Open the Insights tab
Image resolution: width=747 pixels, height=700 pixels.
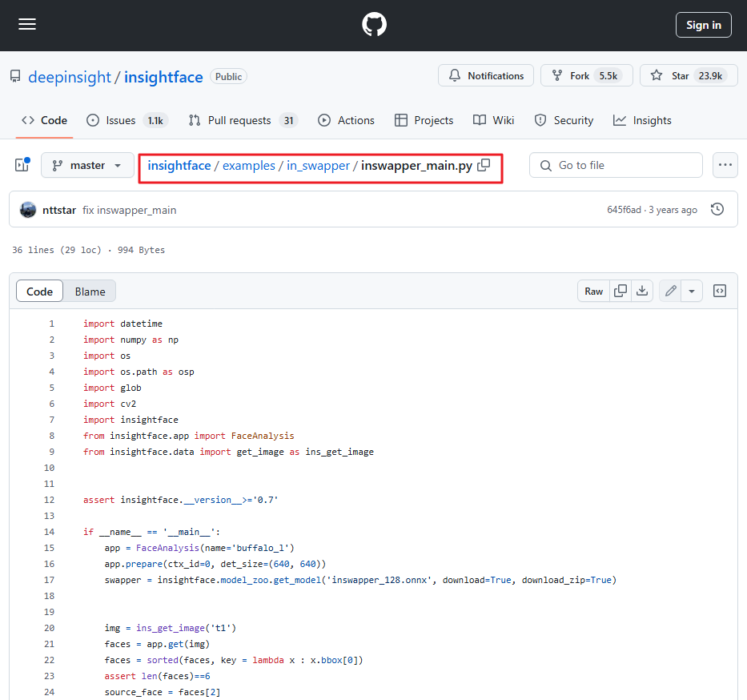coord(642,121)
